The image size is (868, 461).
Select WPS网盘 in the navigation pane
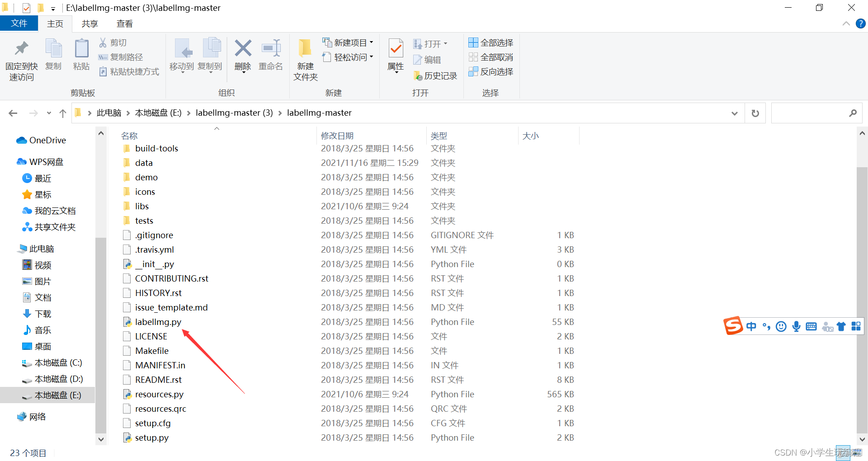click(46, 162)
